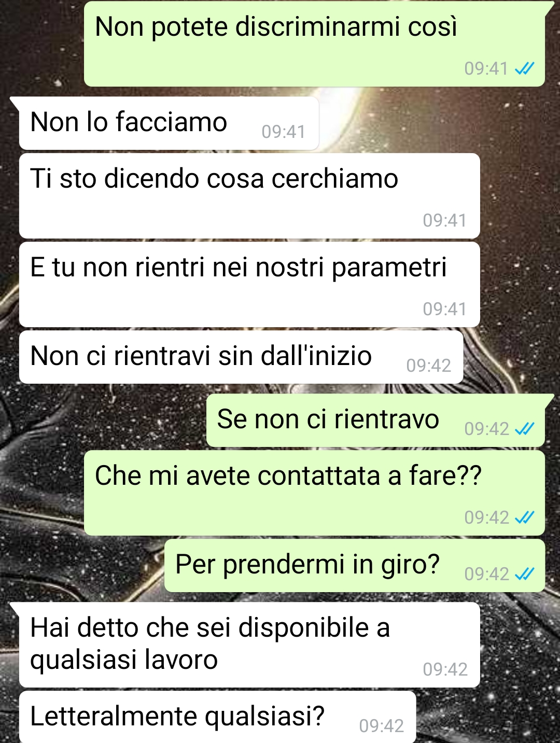Viewport: 560px width, 743px height.
Task: Tap the 09:41 timestamp on 'Non lo facciamo'
Action: tap(283, 132)
